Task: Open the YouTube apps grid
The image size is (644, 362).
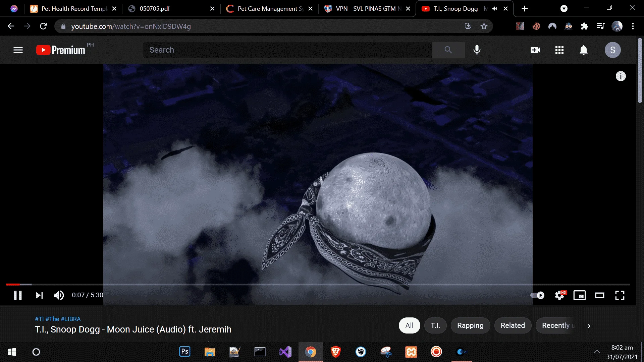Action: [x=559, y=50]
